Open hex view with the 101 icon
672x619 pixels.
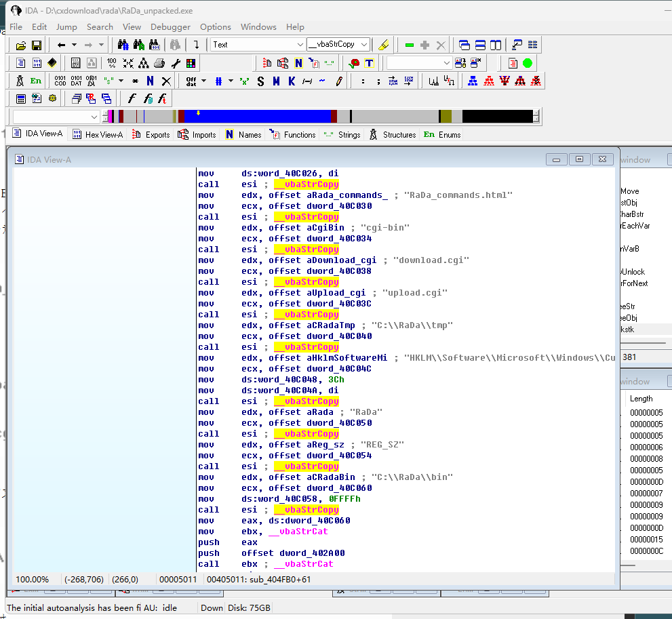click(x=37, y=63)
